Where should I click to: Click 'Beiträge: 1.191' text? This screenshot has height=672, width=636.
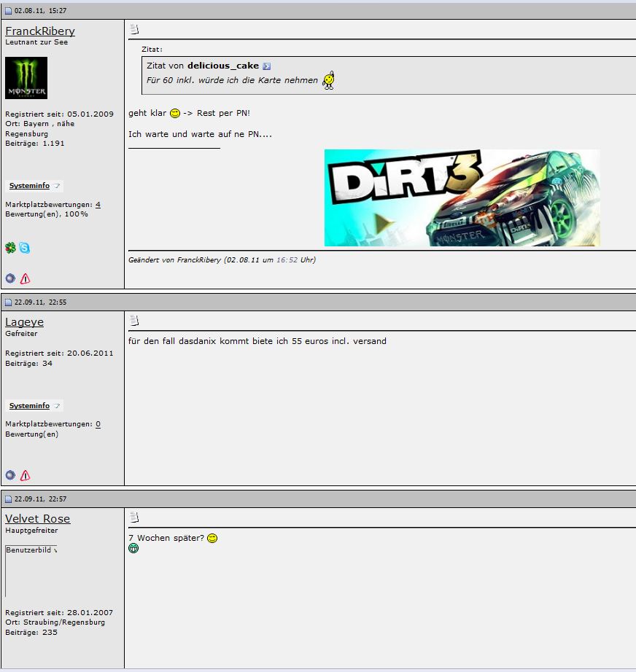click(x=35, y=143)
